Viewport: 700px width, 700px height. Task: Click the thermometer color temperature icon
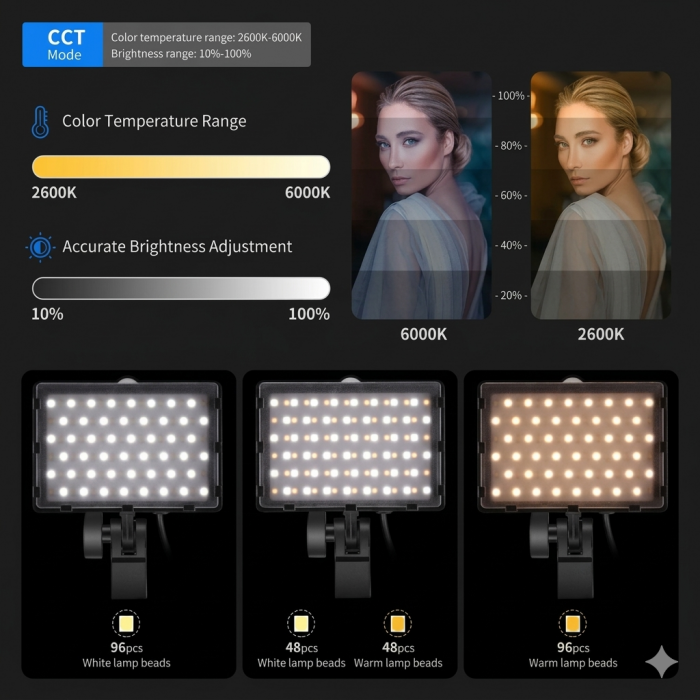[40, 121]
